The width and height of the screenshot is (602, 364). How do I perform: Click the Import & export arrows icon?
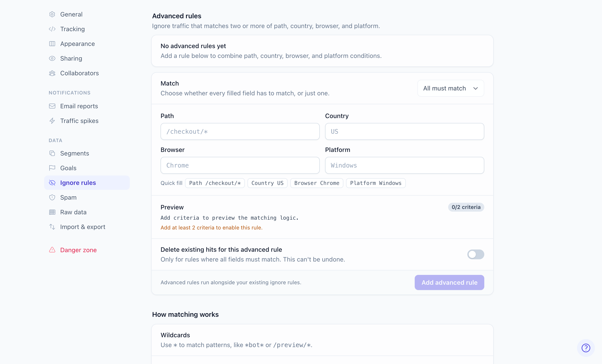[x=52, y=227]
